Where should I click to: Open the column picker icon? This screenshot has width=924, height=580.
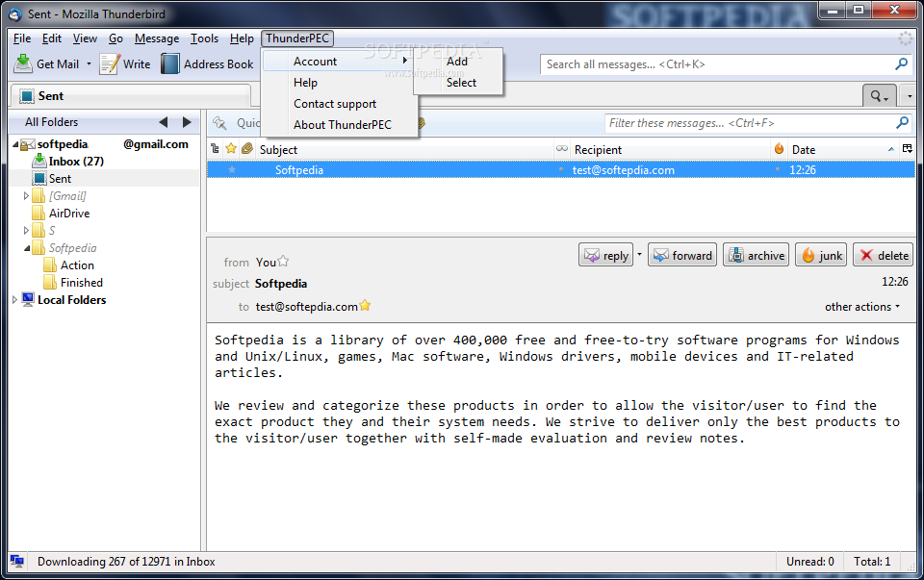(x=908, y=149)
